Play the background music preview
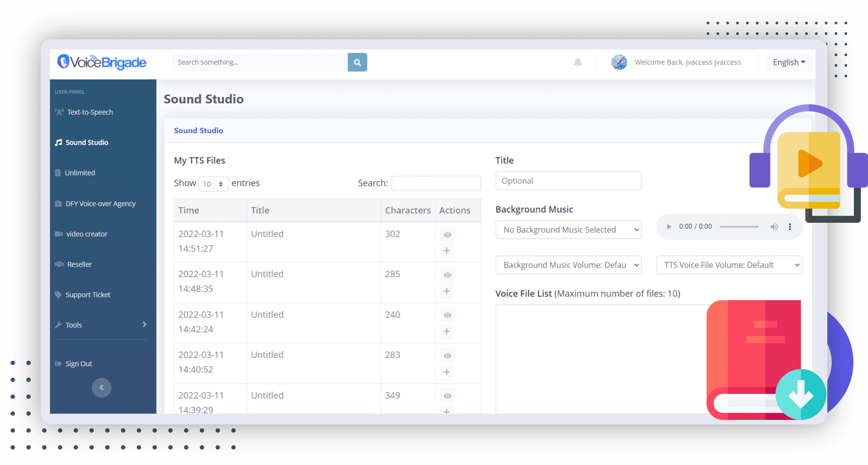 click(x=669, y=227)
